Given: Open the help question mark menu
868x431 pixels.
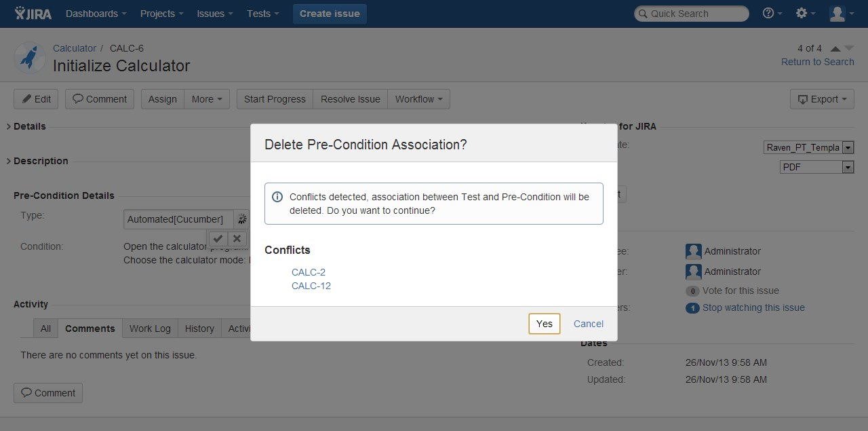Looking at the screenshot, I should click(x=772, y=14).
